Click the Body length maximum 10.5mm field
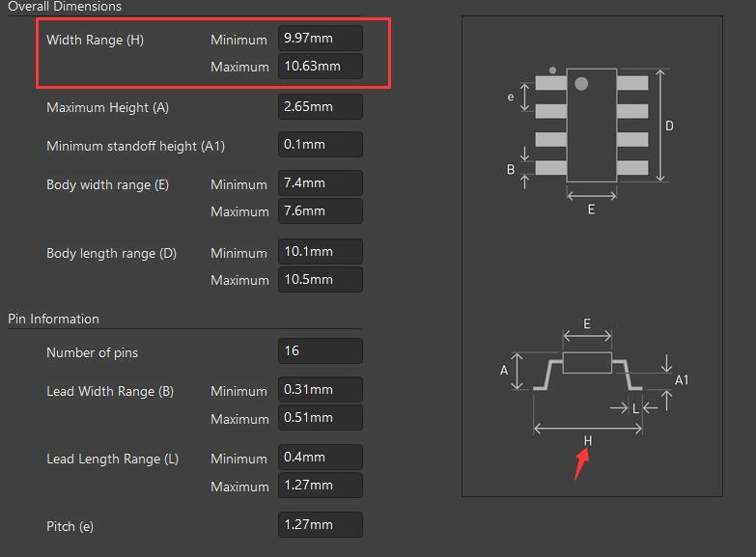This screenshot has width=756, height=557. pyautogui.click(x=321, y=279)
